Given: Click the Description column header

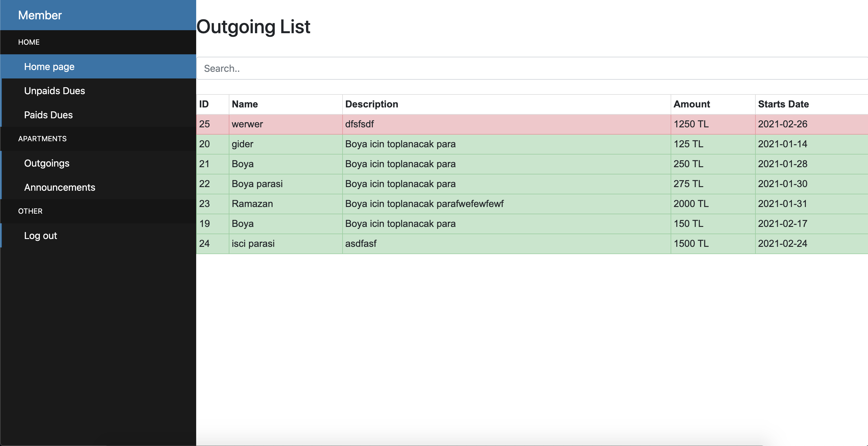Looking at the screenshot, I should pos(371,104).
